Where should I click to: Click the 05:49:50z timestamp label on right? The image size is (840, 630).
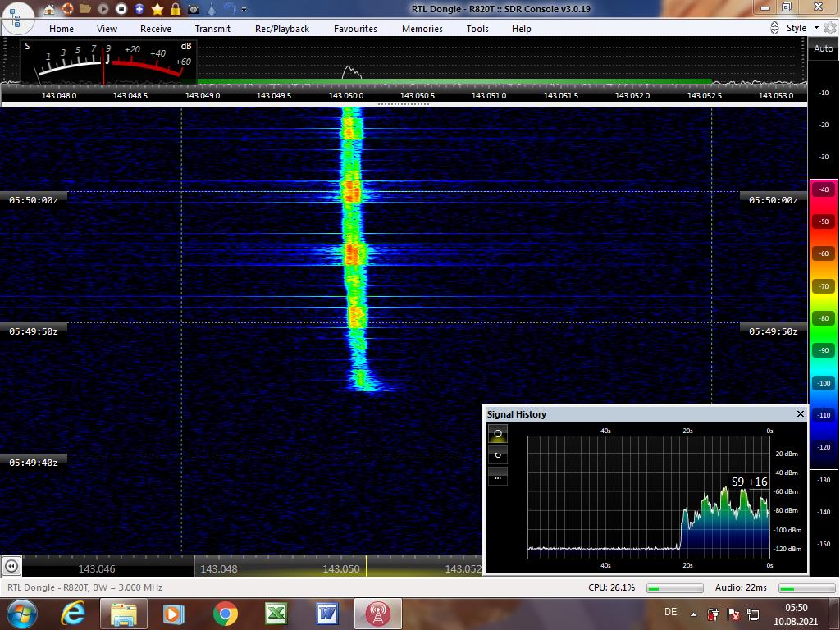pyautogui.click(x=773, y=331)
